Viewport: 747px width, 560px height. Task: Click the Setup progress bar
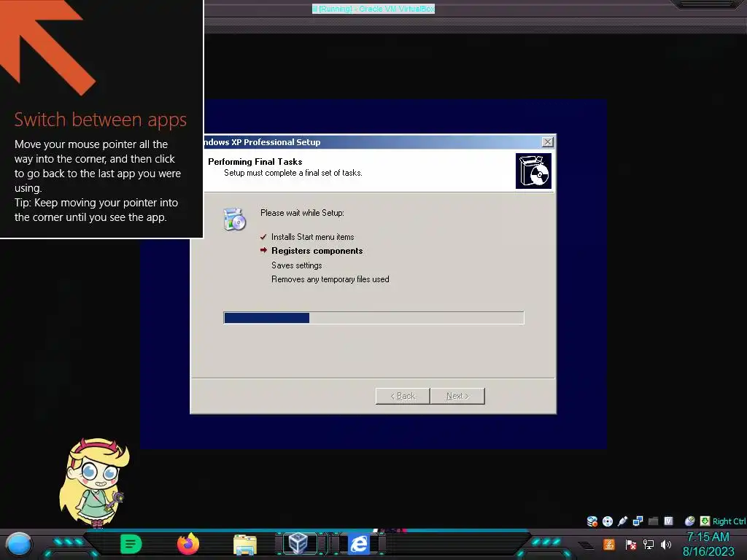pyautogui.click(x=373, y=318)
